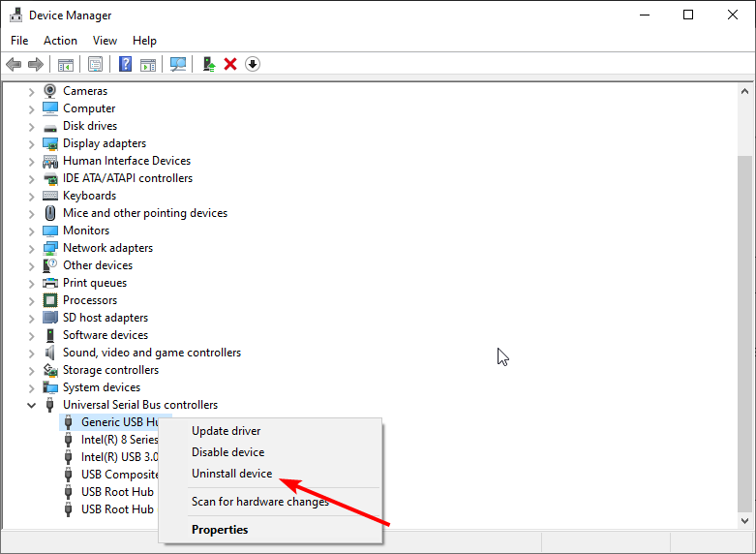Click USB plug icon beside Generic USB Hub
The width and height of the screenshot is (756, 554).
69,422
